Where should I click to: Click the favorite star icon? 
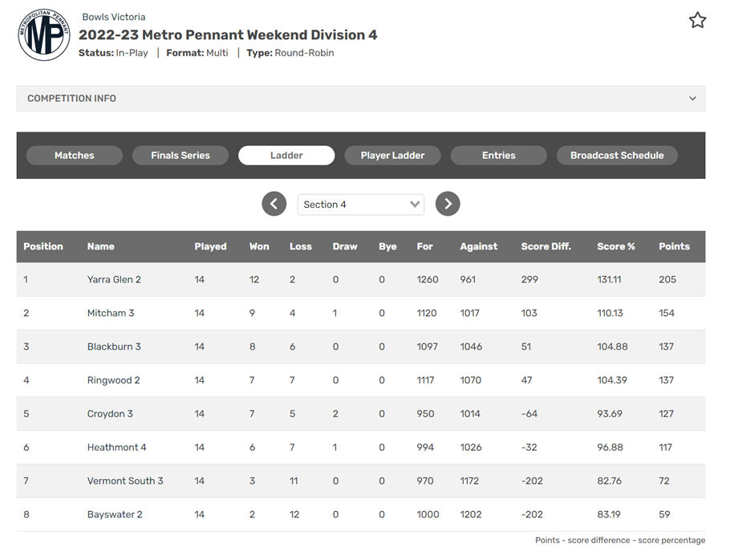tap(697, 20)
